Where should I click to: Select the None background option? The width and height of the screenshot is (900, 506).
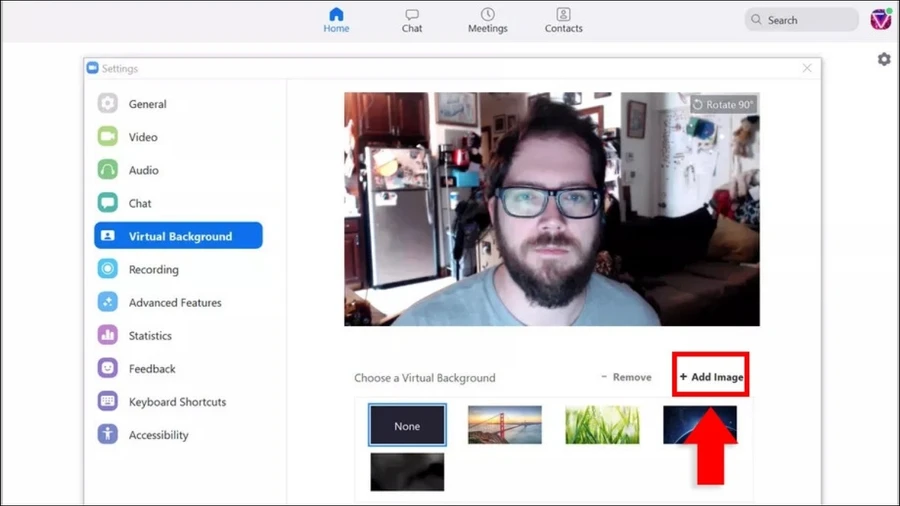pos(407,425)
